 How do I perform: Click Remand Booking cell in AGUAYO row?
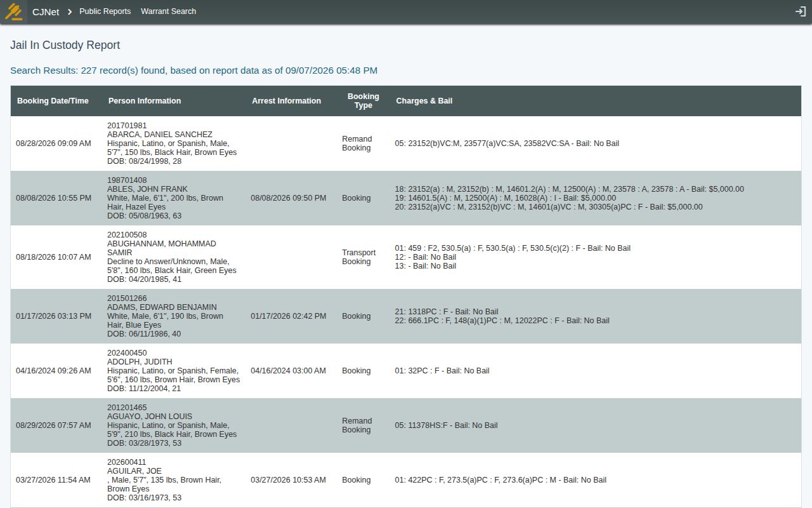357,425
